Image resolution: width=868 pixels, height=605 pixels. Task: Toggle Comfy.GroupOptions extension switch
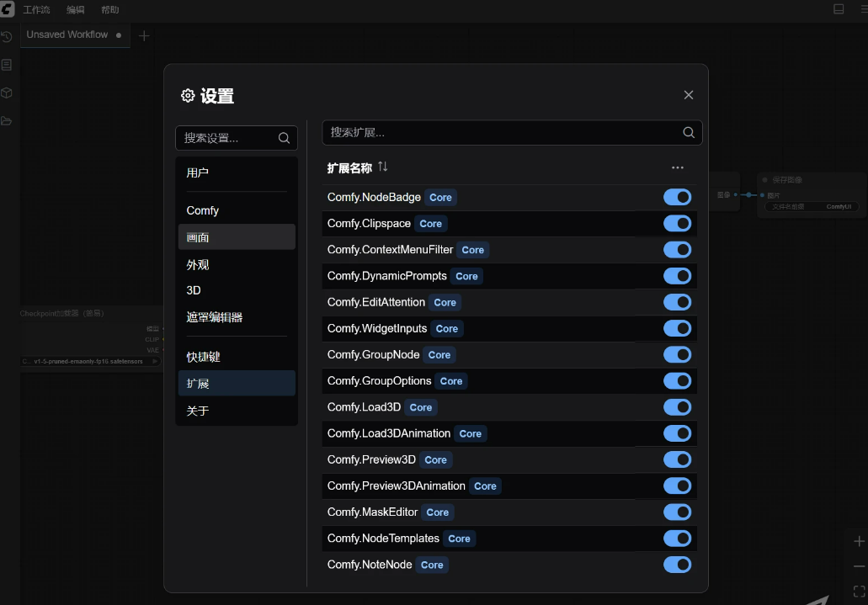coord(678,381)
